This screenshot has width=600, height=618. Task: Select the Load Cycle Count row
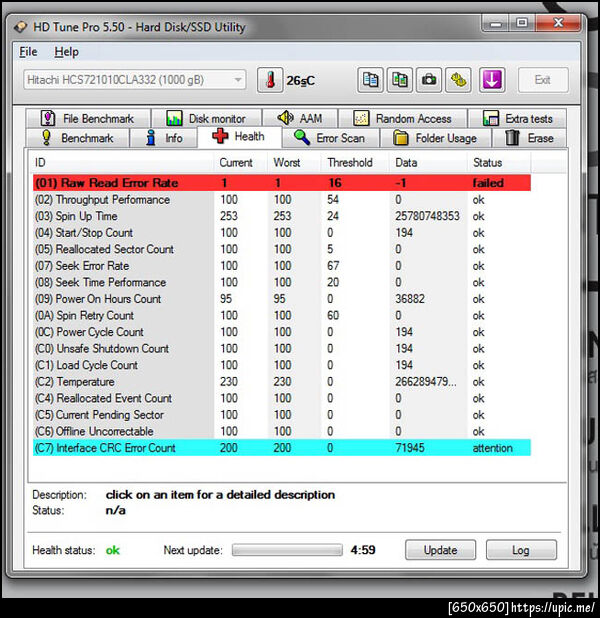coord(281,365)
